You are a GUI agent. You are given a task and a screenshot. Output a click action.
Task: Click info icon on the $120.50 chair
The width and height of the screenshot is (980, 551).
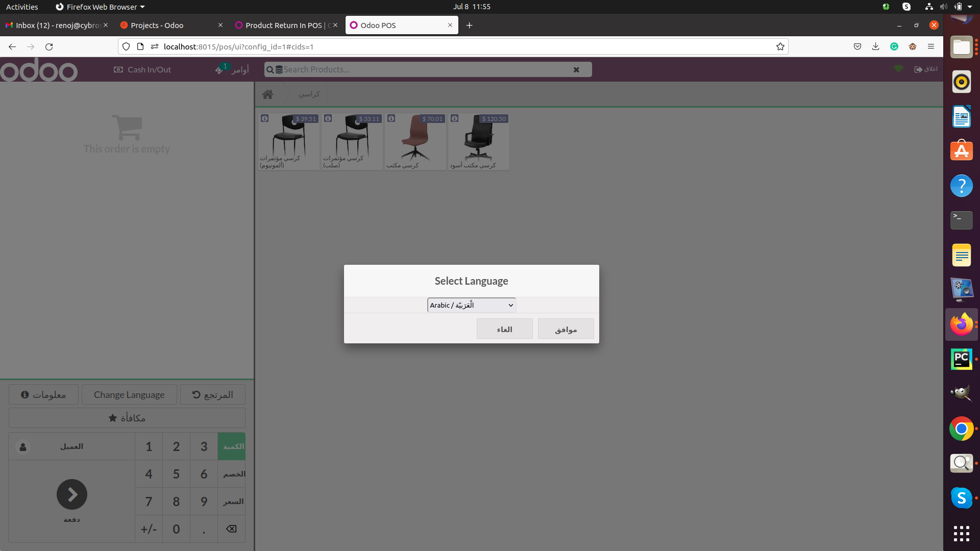click(x=455, y=118)
